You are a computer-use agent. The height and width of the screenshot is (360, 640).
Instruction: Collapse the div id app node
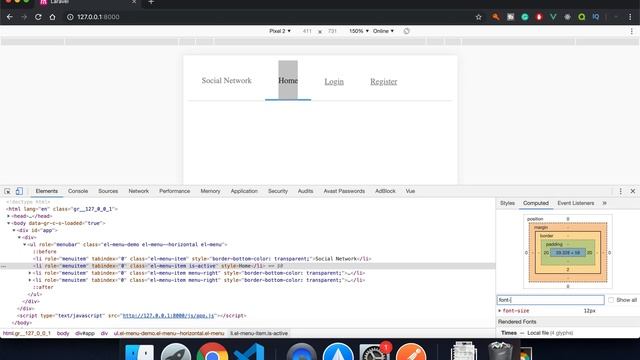point(14,230)
